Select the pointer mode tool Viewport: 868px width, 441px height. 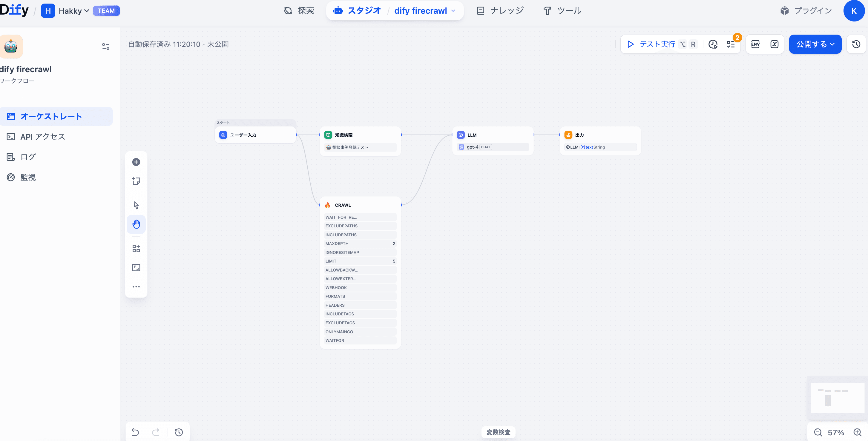(x=136, y=205)
